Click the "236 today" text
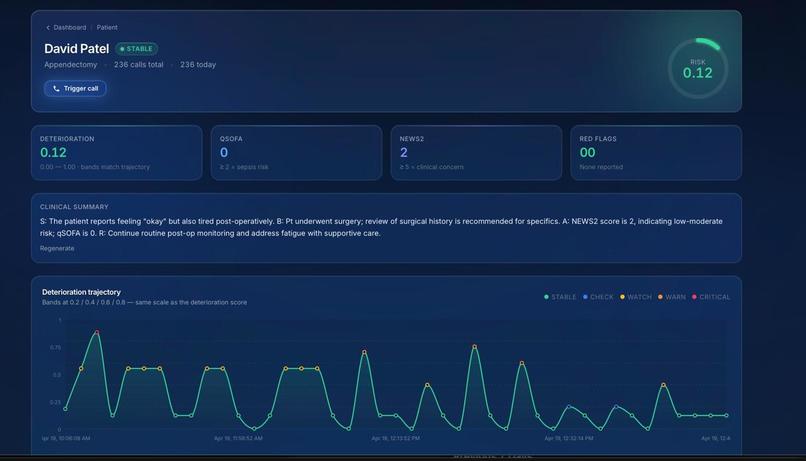This screenshot has height=461, width=806. 198,65
